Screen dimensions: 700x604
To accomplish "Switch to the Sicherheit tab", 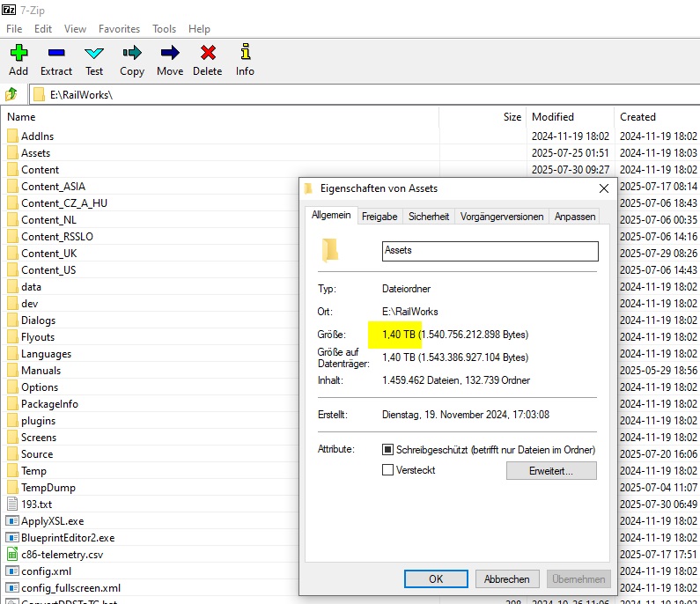I will point(429,217).
